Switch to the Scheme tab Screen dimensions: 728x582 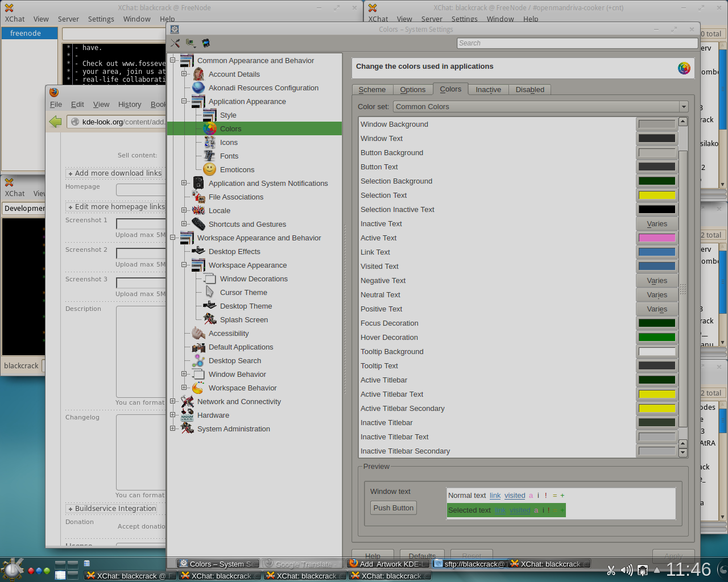[x=372, y=89]
